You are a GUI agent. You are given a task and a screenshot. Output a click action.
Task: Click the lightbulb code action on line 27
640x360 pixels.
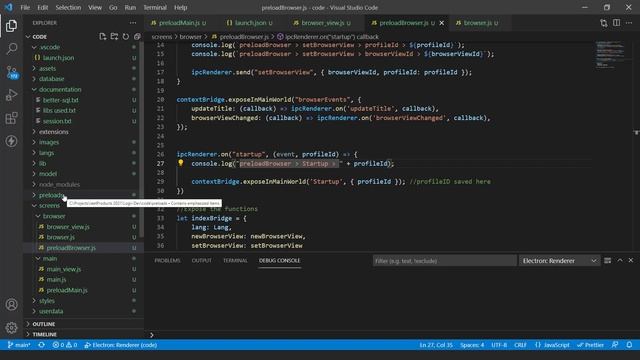click(181, 163)
